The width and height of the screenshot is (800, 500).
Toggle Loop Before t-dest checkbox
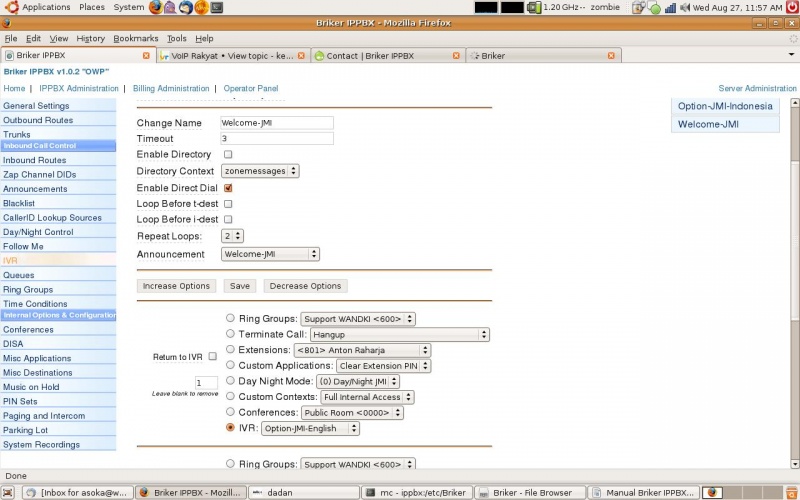pos(228,204)
